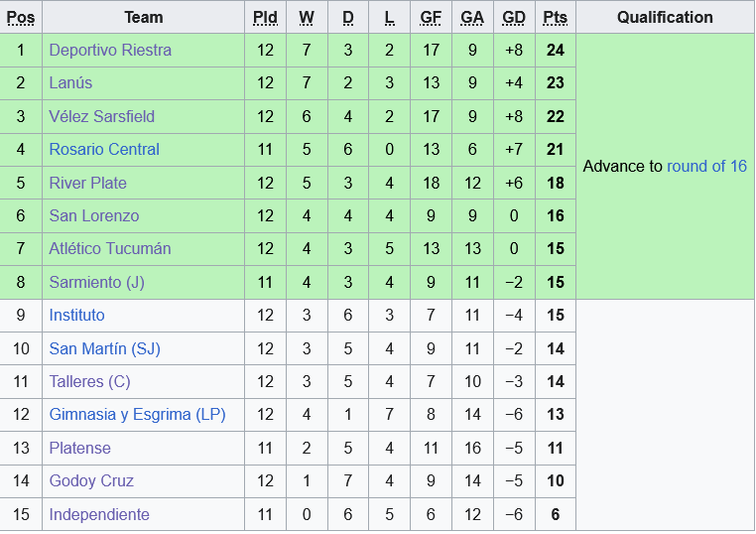Click the San Lorenzo team link
Screen dimensions: 756x534
[93, 215]
